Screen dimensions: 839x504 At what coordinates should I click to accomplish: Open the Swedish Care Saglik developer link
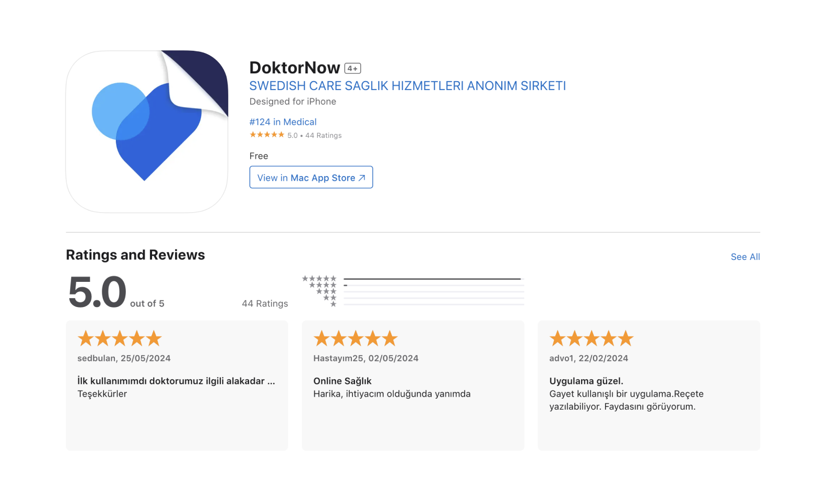[407, 86]
